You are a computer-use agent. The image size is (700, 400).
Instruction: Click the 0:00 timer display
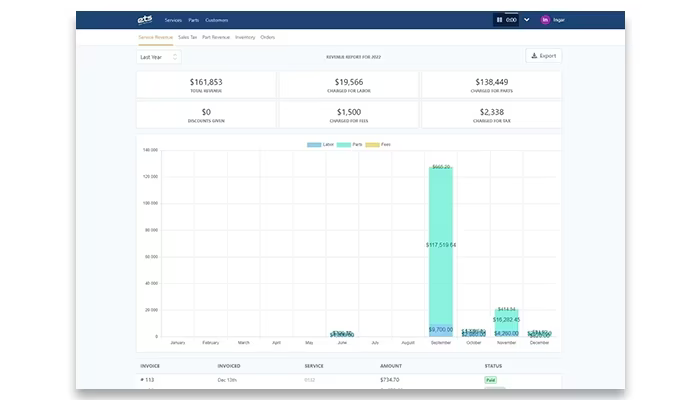[511, 20]
